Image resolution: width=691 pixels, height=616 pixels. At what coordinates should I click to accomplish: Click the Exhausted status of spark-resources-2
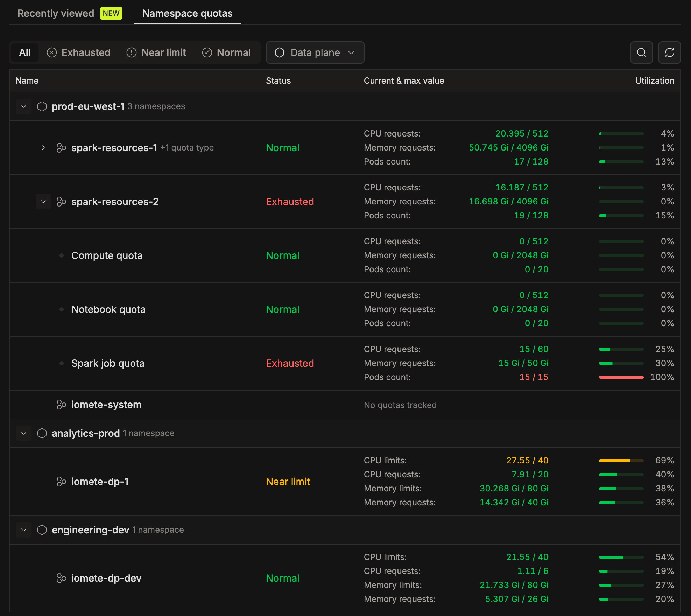tap(290, 202)
